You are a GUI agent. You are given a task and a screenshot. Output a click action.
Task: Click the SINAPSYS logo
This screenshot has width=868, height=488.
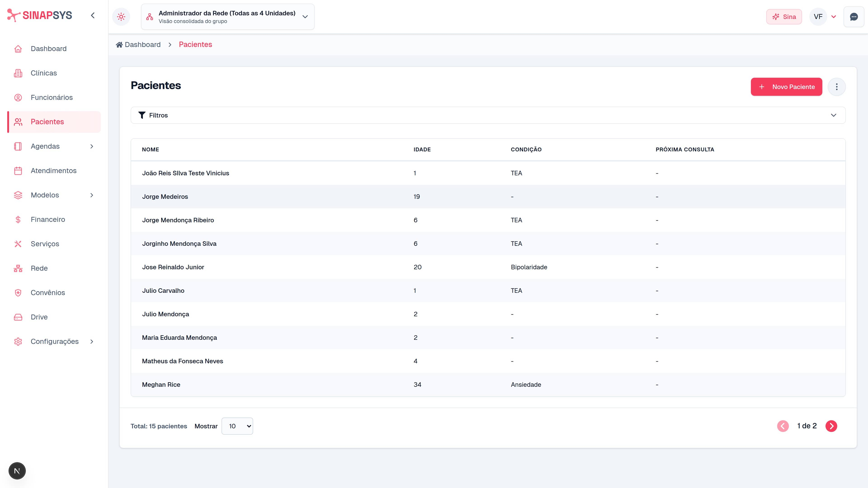click(x=40, y=15)
